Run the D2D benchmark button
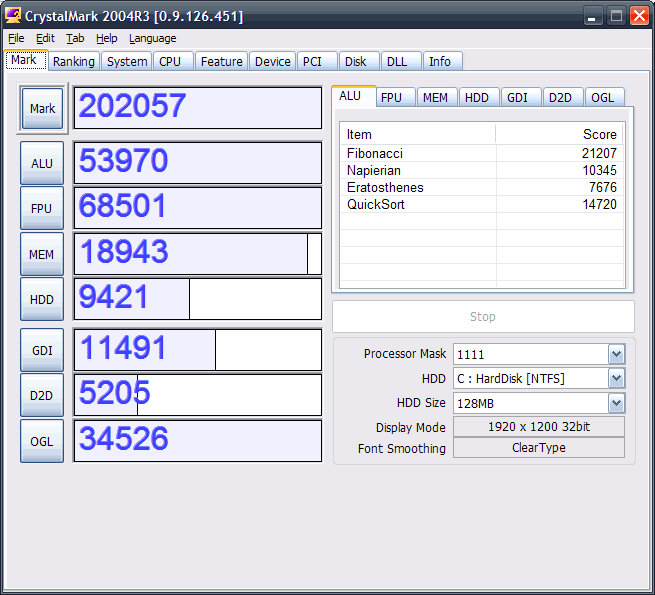The height and width of the screenshot is (595, 655). [x=42, y=395]
